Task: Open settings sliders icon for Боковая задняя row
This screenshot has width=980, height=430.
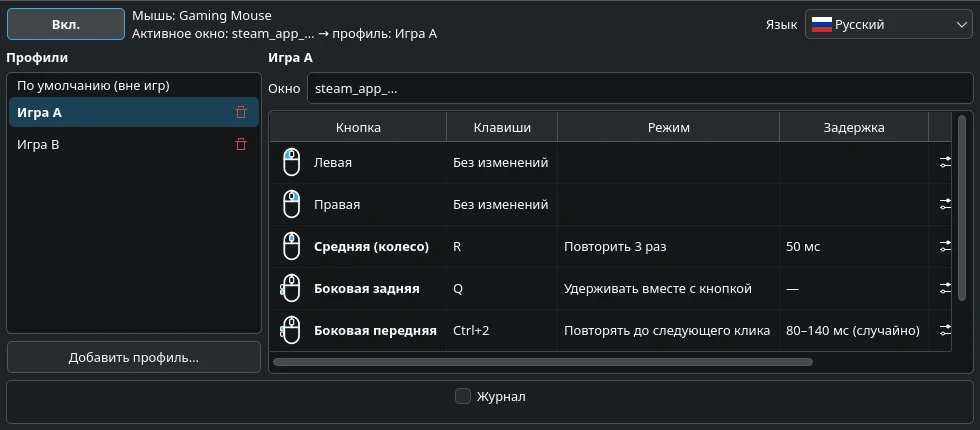Action: click(x=945, y=288)
